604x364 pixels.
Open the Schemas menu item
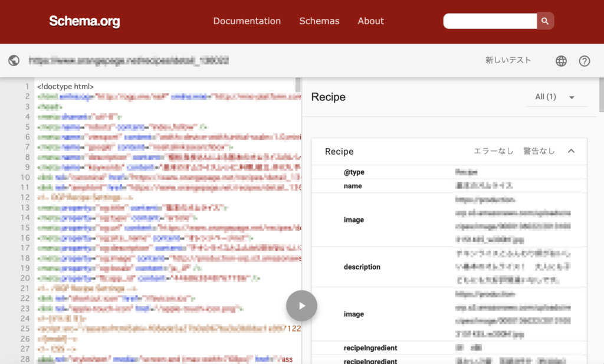319,21
